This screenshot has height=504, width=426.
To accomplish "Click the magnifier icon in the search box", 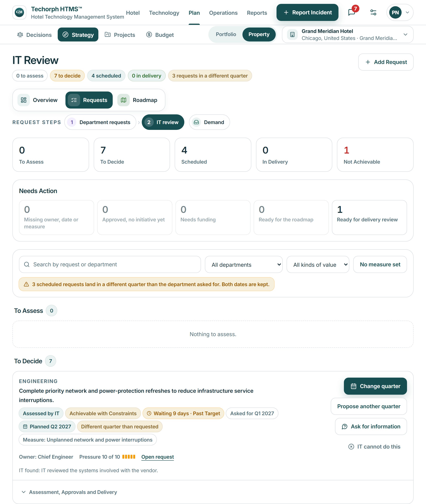I will 27,264.
